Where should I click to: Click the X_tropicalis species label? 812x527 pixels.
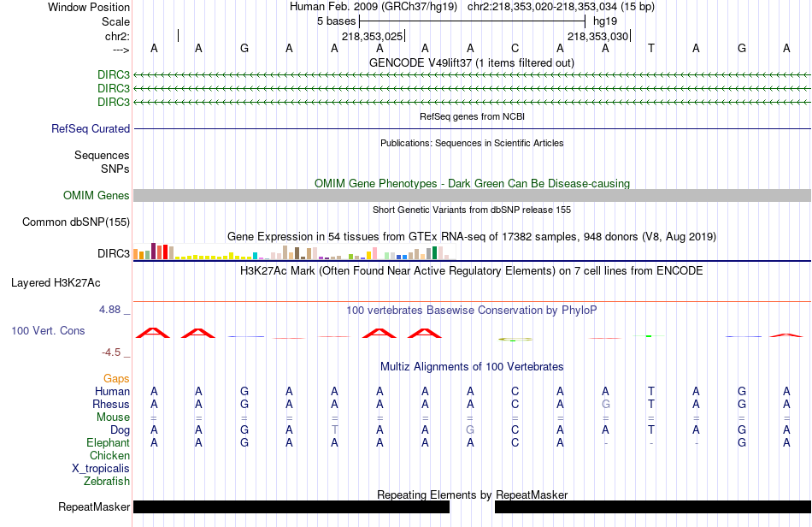click(101, 469)
